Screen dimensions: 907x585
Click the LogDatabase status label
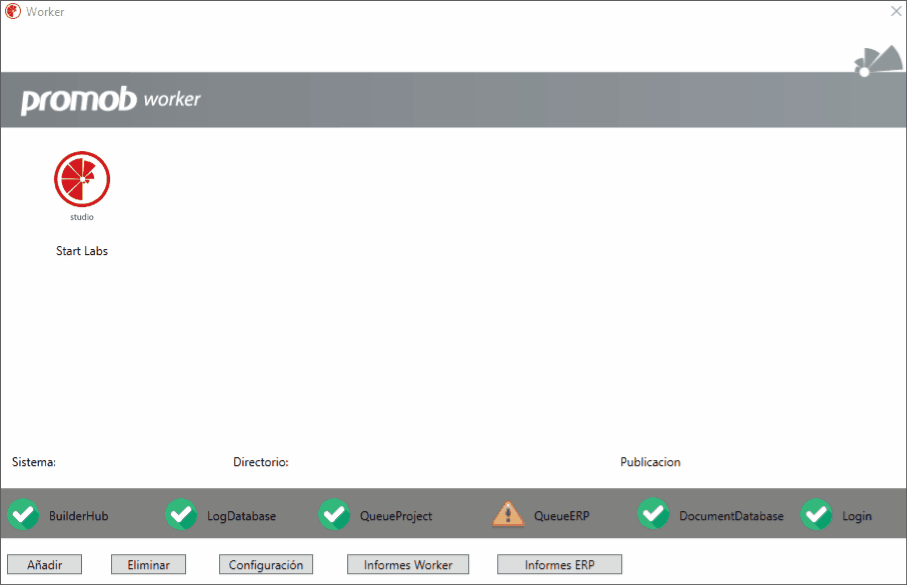click(241, 516)
